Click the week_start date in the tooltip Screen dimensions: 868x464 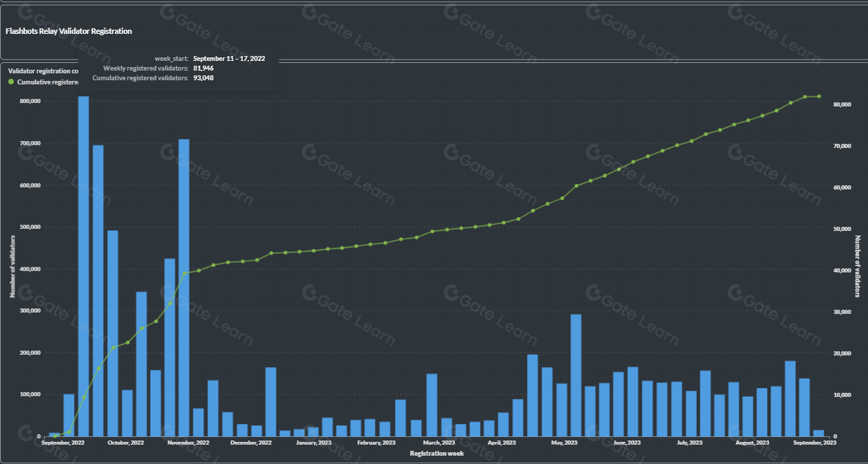point(229,59)
